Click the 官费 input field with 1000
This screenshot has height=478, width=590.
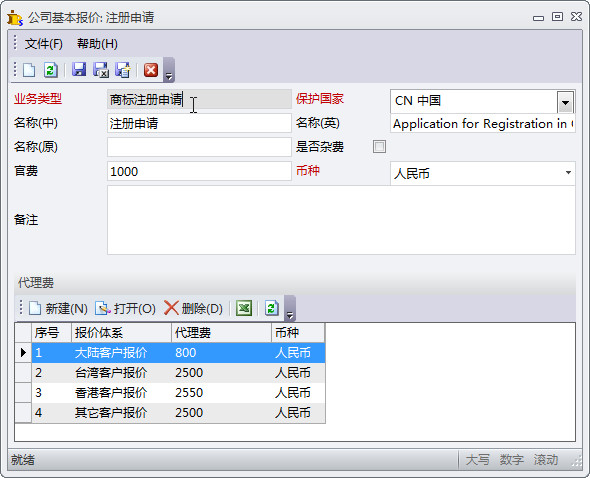click(199, 171)
